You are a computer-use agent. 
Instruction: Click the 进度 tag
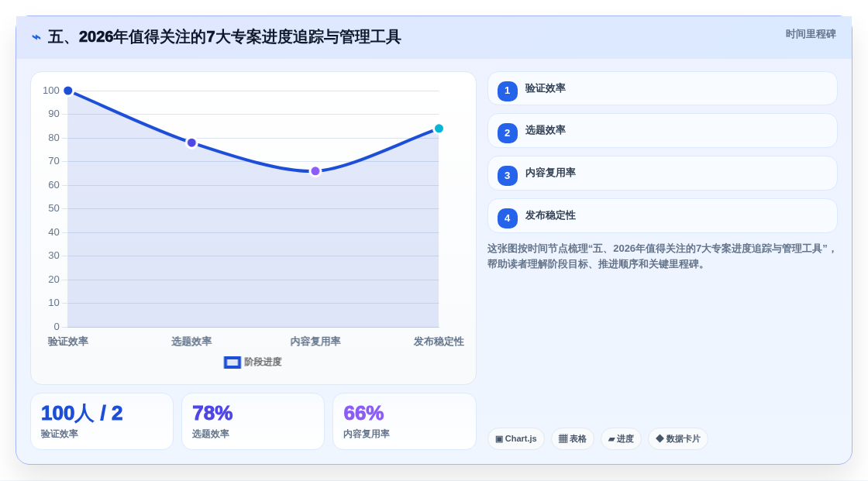coord(621,439)
